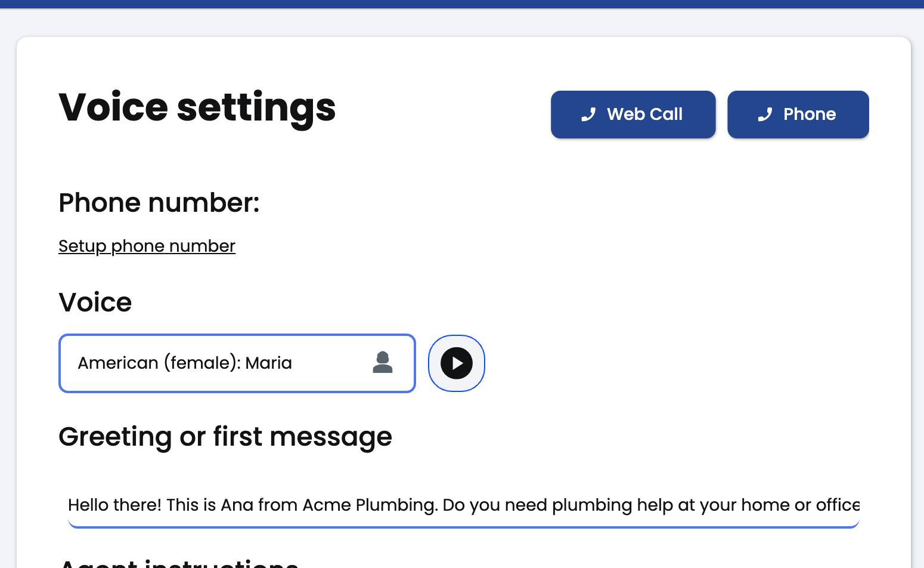Open the Setup phone number link

coord(147,246)
